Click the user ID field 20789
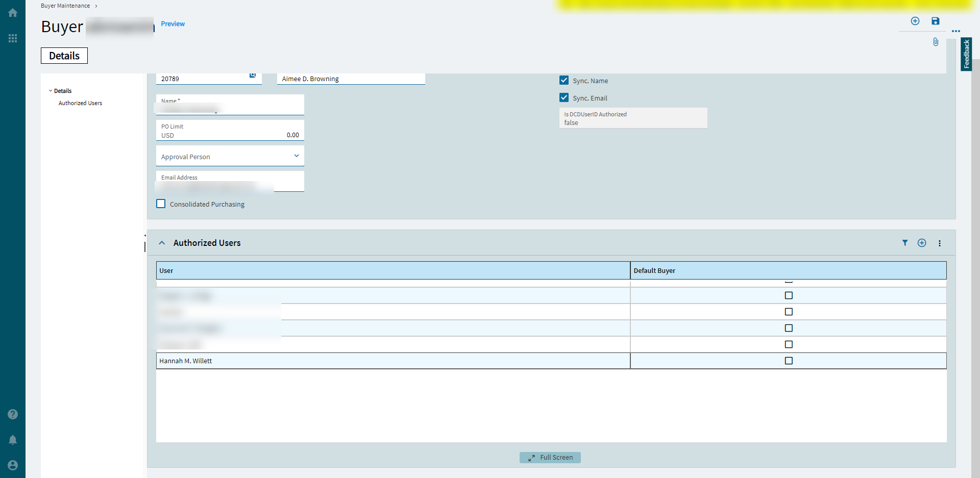 click(x=209, y=79)
